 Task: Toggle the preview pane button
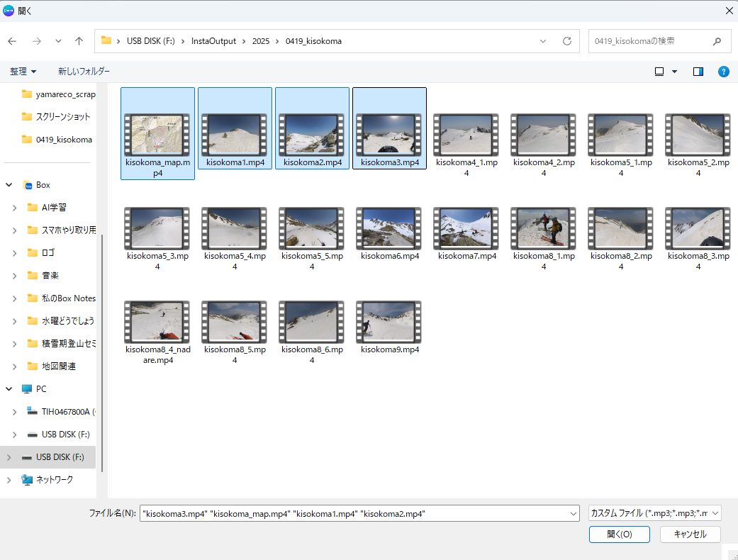click(698, 72)
